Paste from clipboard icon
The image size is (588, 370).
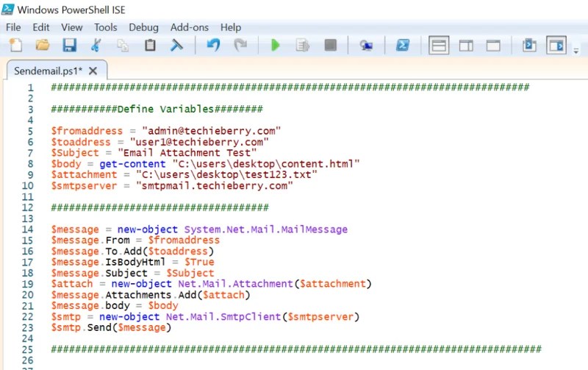[150, 46]
